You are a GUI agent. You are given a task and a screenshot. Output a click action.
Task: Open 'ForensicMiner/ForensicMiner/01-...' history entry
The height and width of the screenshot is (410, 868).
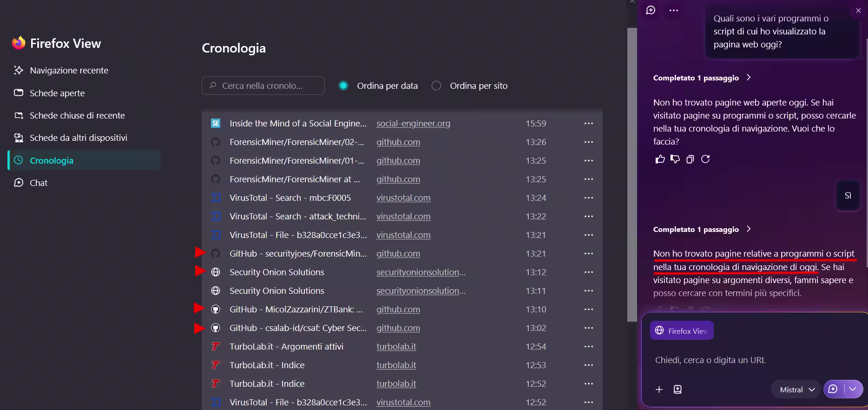point(297,160)
